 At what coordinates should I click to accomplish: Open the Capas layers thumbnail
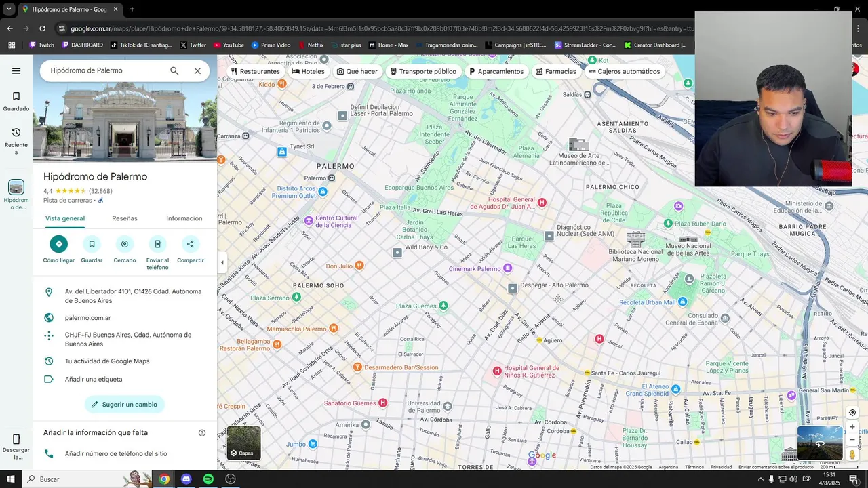[243, 443]
